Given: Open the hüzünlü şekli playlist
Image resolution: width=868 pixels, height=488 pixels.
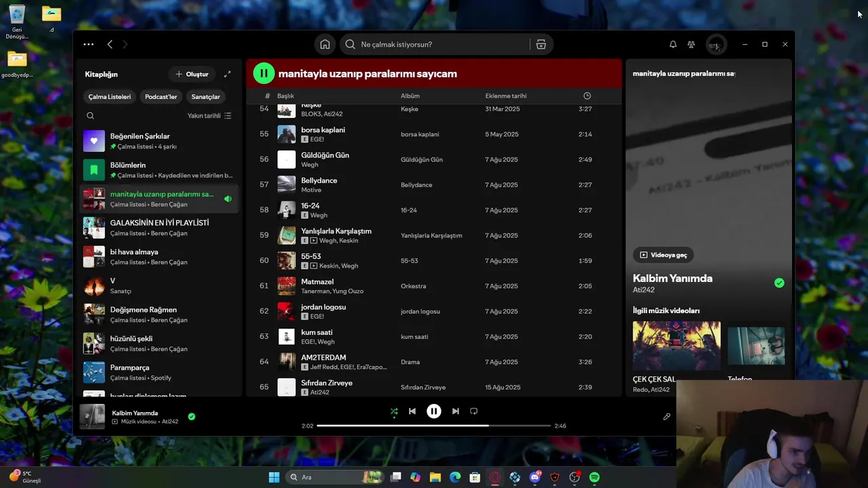Looking at the screenshot, I should [x=159, y=344].
